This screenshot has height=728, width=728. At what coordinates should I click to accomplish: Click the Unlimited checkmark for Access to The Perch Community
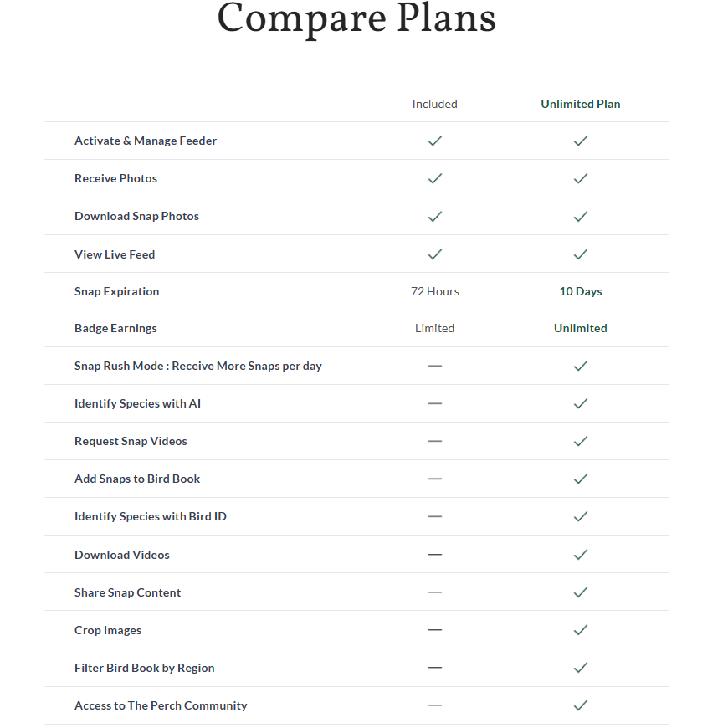(x=581, y=705)
